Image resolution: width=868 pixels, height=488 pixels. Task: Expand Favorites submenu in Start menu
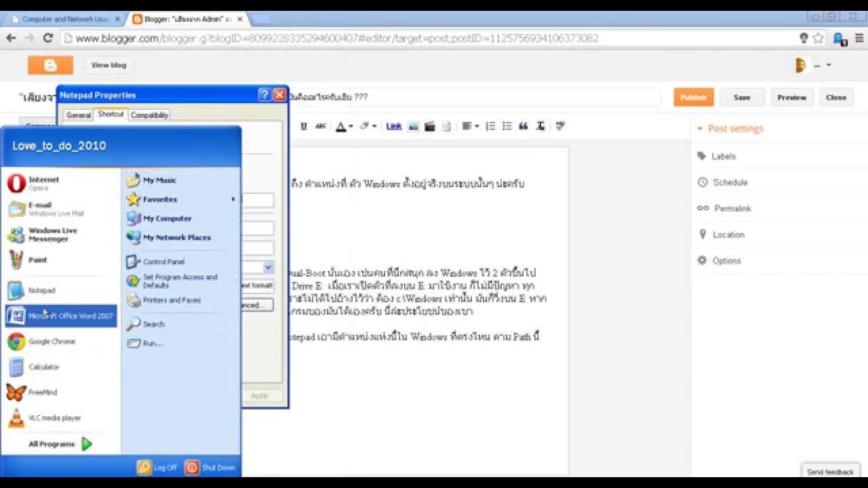tap(233, 199)
